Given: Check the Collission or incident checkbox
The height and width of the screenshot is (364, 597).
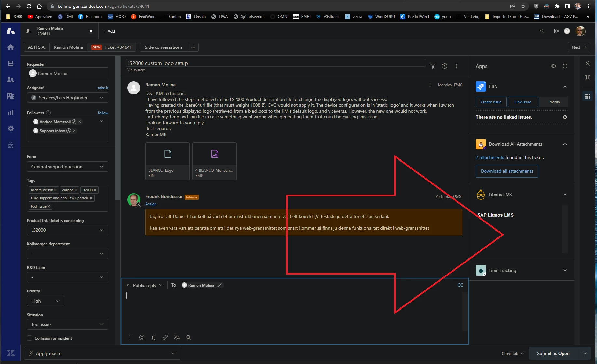Looking at the screenshot, I should [x=30, y=338].
